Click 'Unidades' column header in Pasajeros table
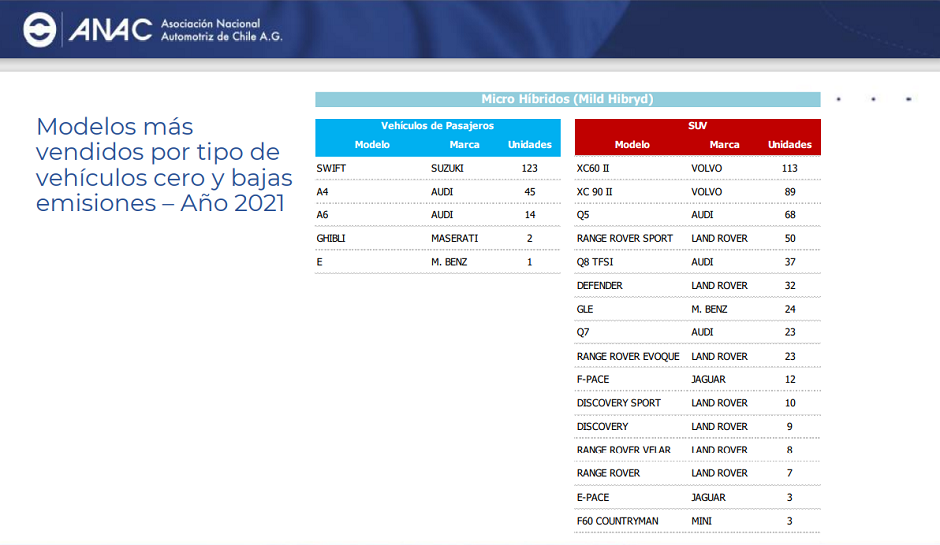Image resolution: width=940 pixels, height=545 pixels. [529, 144]
